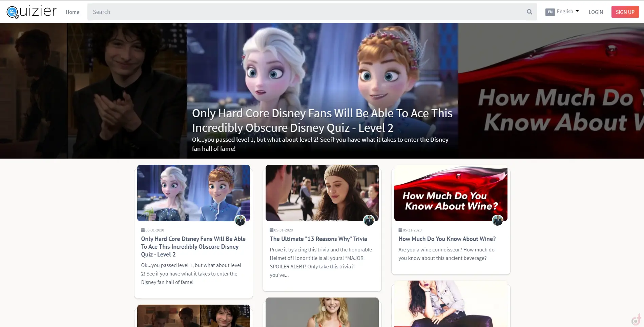Screen dimensions: 644x327
Task: Open the LOGIN page
Action: point(596,12)
